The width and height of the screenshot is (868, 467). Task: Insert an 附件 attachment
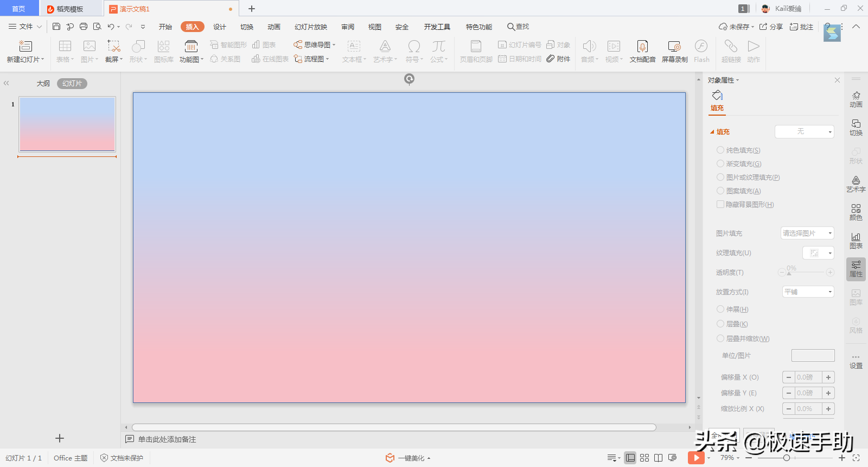pyautogui.click(x=558, y=59)
